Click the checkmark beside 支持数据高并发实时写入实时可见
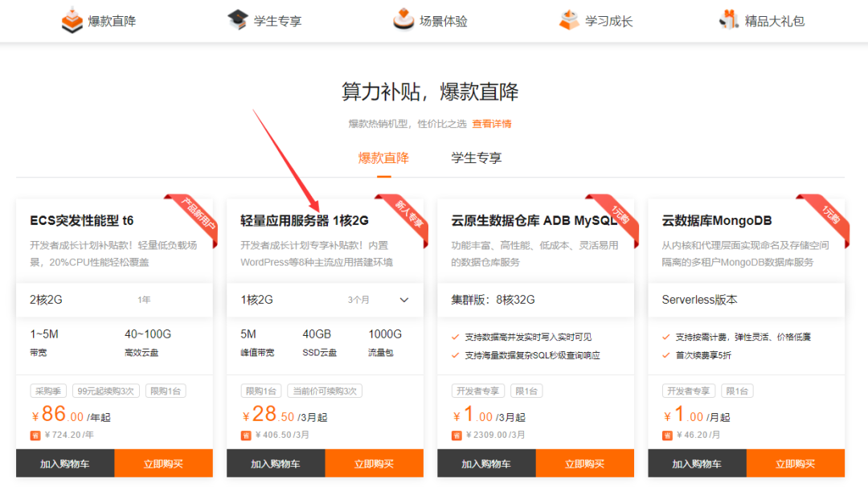868x487 pixels. tap(456, 337)
